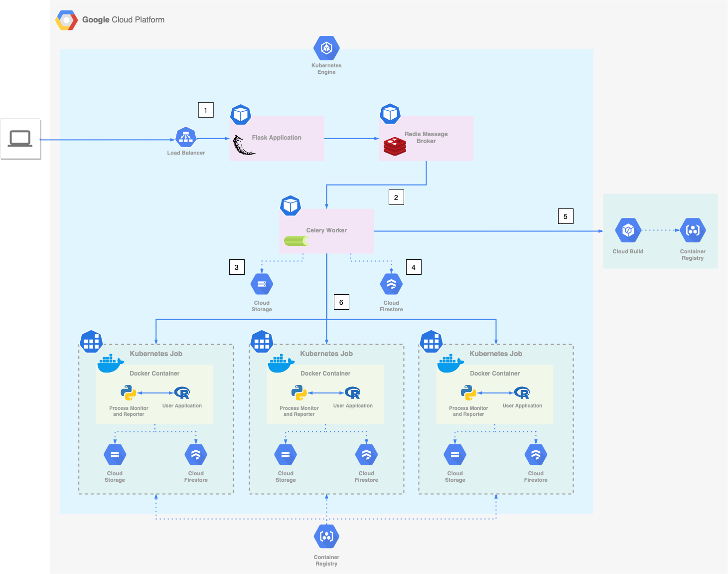The image size is (728, 574).
Task: Click the blue pod cube above Redis Message Broker
Action: (x=390, y=114)
